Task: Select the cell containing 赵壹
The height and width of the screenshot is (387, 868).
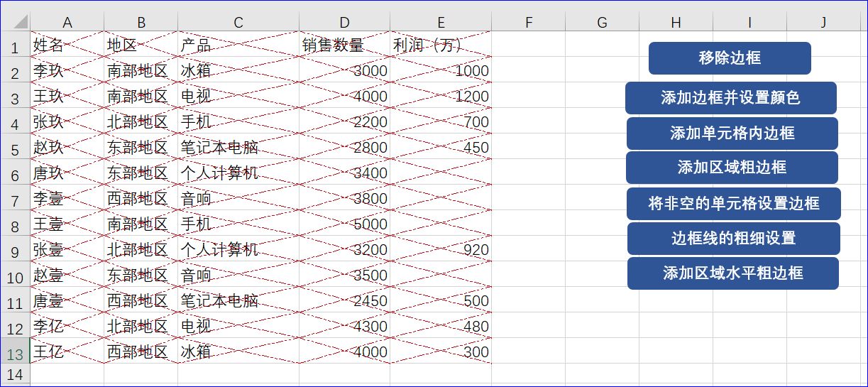Action: point(67,275)
